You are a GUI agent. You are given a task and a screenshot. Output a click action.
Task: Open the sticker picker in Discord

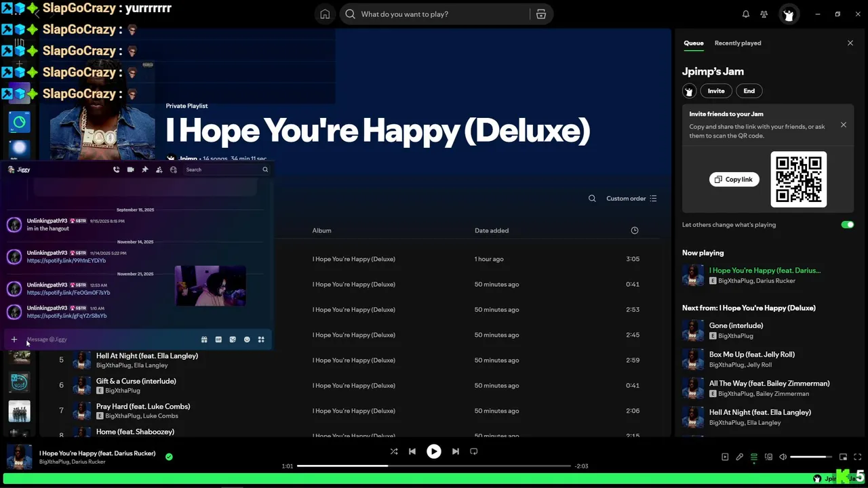tap(233, 340)
